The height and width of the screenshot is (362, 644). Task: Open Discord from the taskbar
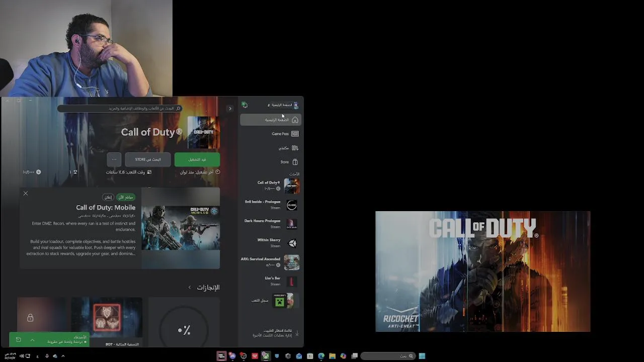(x=232, y=356)
